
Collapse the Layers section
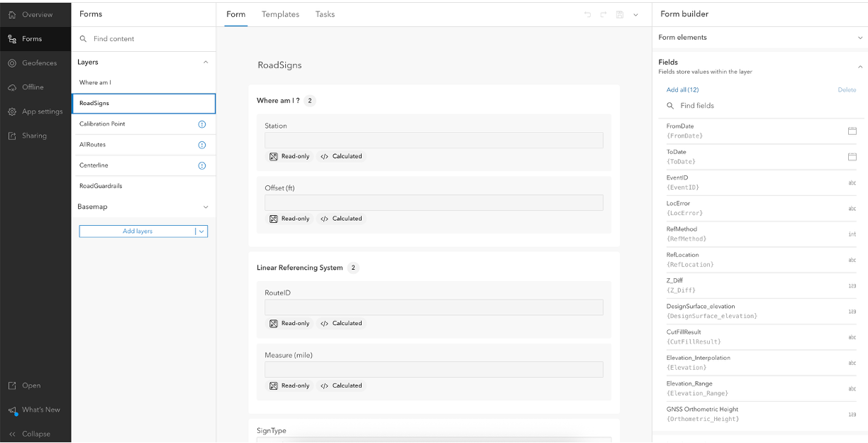click(x=206, y=62)
